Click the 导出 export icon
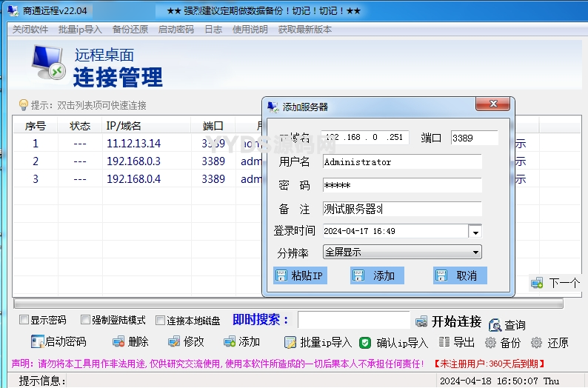Screen dimensions: 588x388 [x=444, y=342]
